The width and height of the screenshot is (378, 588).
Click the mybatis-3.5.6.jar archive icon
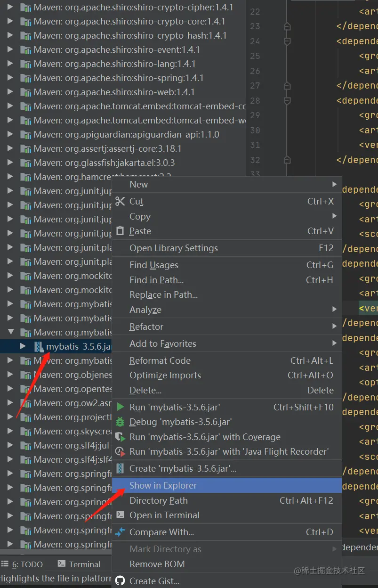click(39, 346)
